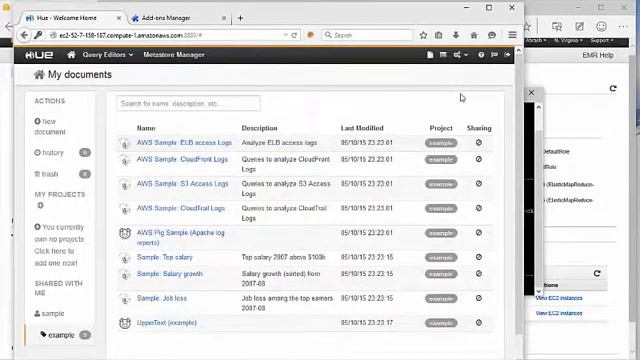Open history in Actions sidebar

[49, 153]
